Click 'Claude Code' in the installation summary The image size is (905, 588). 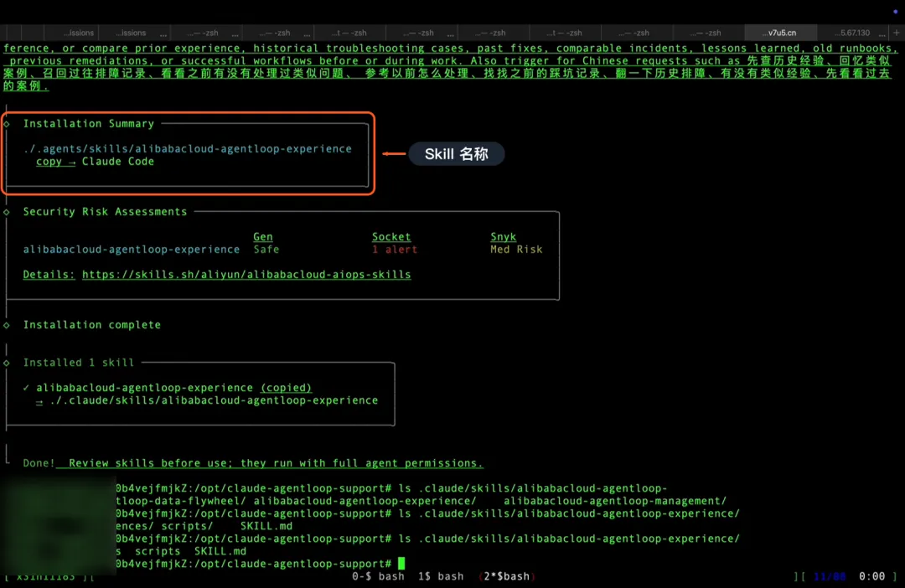(x=118, y=162)
